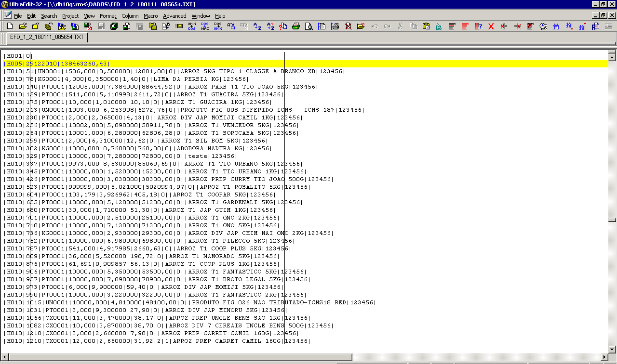This screenshot has width=617, height=364.
Task: Click the Find Next binoculars down-arrow icon
Action: [569, 26]
